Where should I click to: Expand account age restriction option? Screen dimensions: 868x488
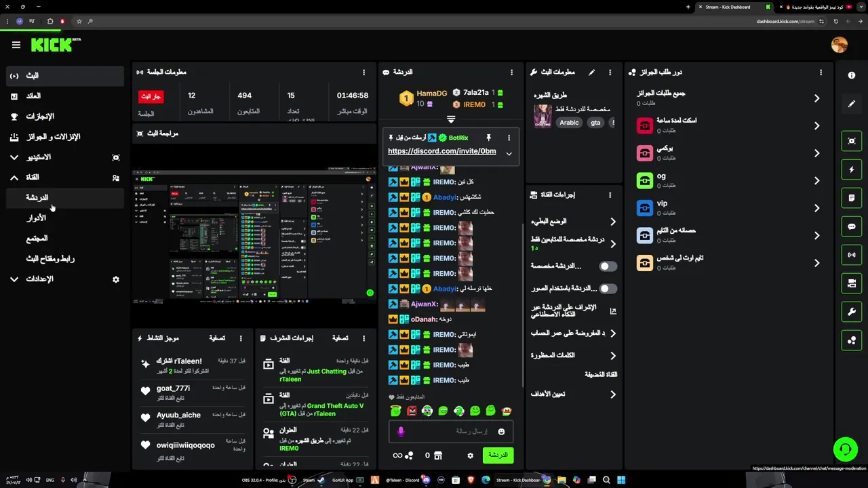[612, 333]
